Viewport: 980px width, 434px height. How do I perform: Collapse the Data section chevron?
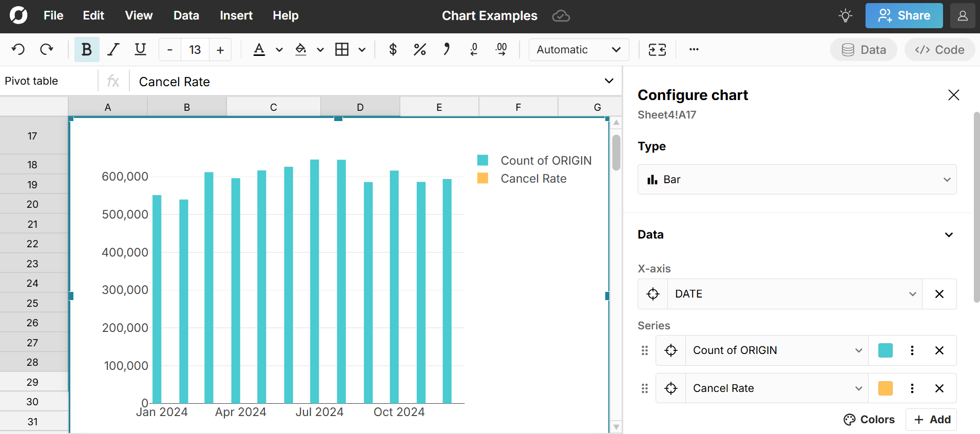point(949,235)
